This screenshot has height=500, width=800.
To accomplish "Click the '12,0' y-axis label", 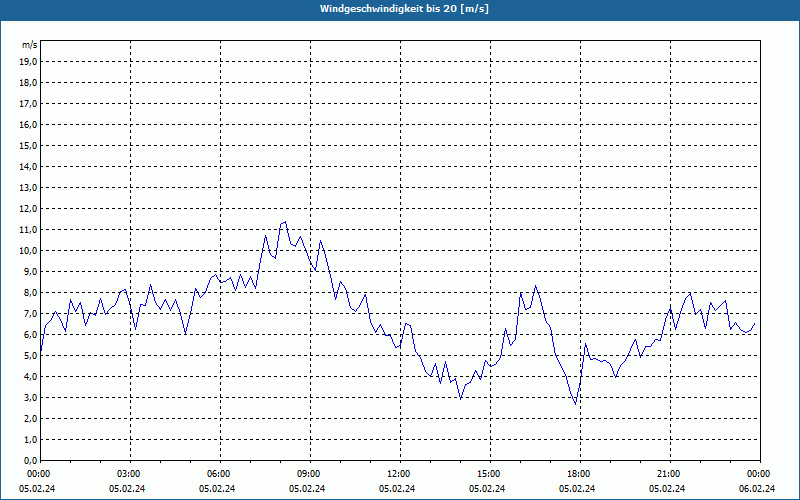I will (28, 209).
